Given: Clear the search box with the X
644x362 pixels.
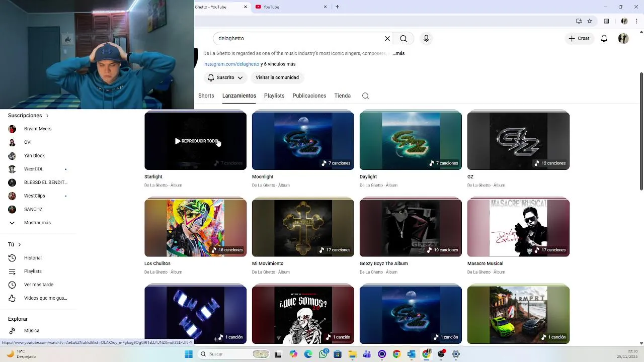Looking at the screenshot, I should tap(387, 38).
